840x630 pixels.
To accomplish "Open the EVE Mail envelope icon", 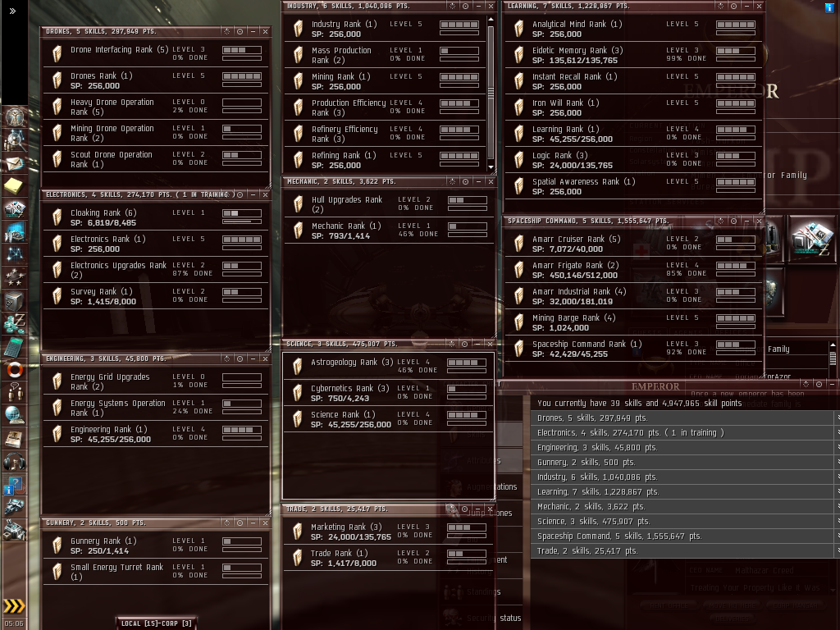I will (14, 163).
